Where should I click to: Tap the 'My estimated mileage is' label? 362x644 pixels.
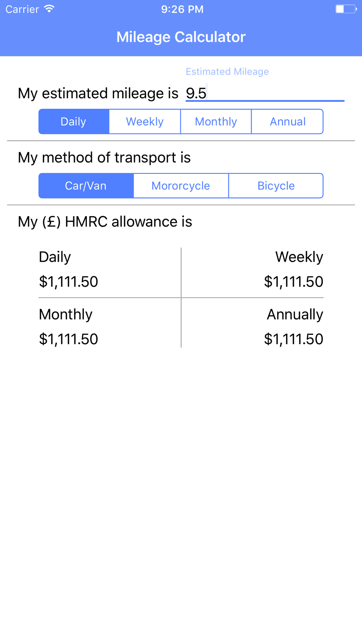coord(98,93)
